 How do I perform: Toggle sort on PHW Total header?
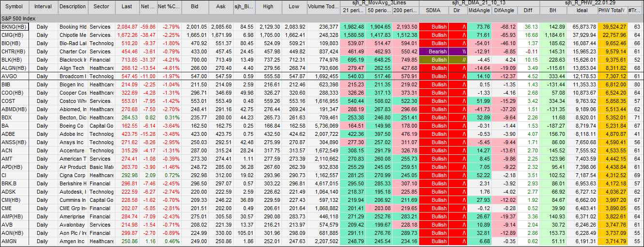(x=612, y=10)
